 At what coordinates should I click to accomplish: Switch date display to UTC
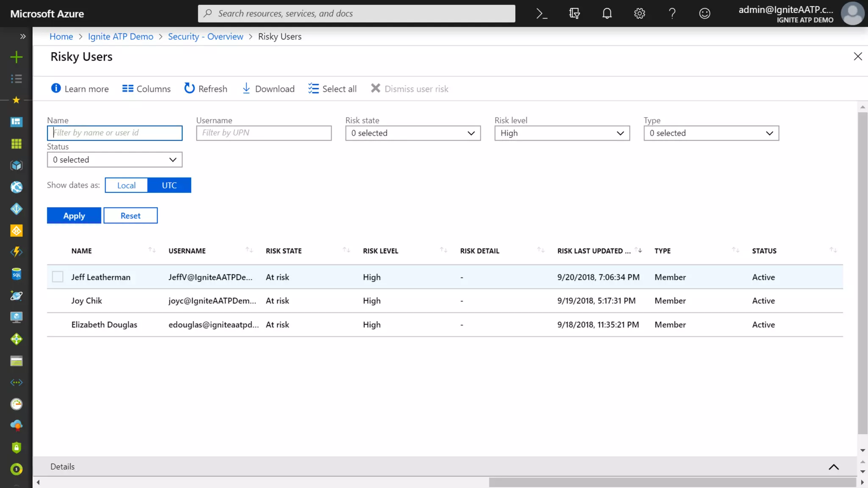coord(169,185)
